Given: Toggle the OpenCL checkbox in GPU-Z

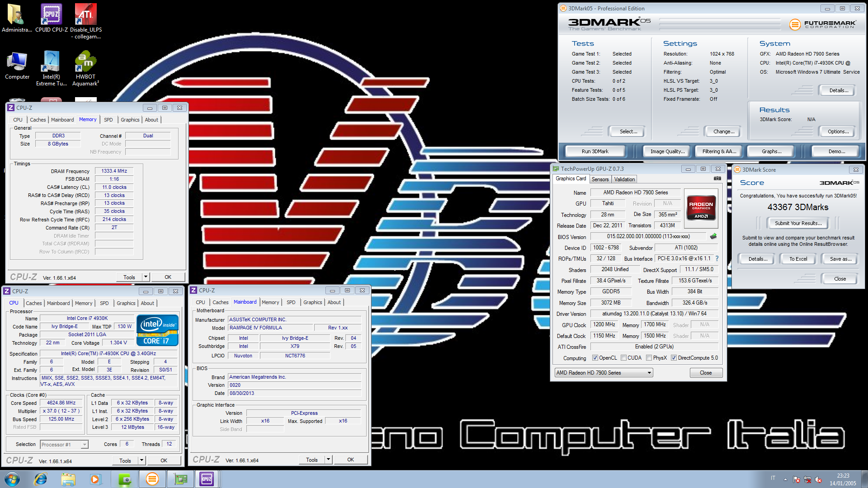Looking at the screenshot, I should point(595,358).
